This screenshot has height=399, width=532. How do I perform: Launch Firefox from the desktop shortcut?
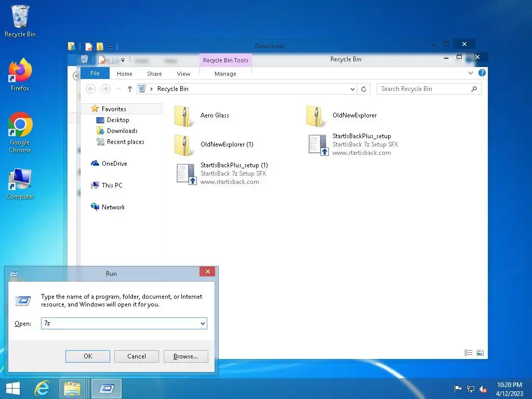[x=20, y=75]
